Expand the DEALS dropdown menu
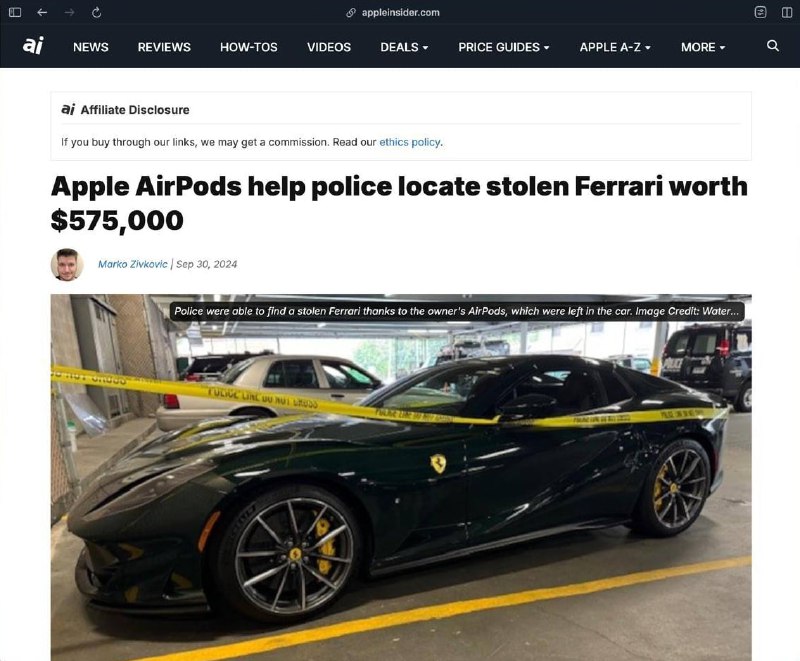 pos(404,47)
